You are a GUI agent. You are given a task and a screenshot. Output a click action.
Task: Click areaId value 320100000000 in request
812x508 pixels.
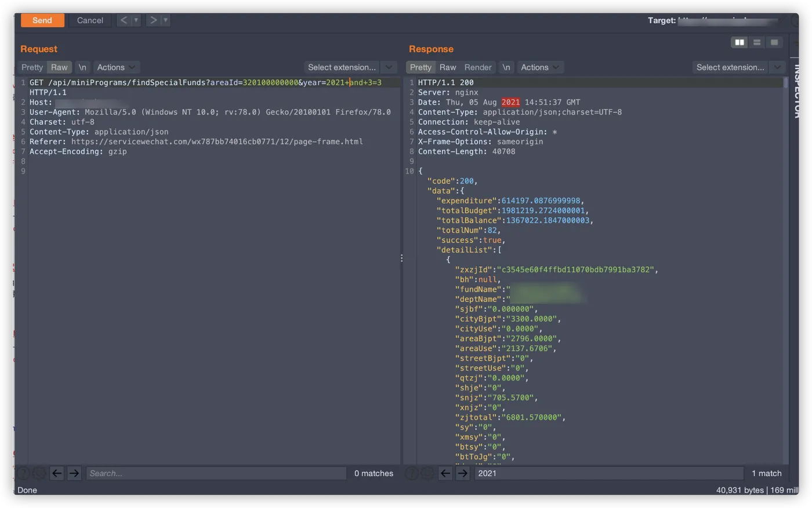[x=270, y=82]
